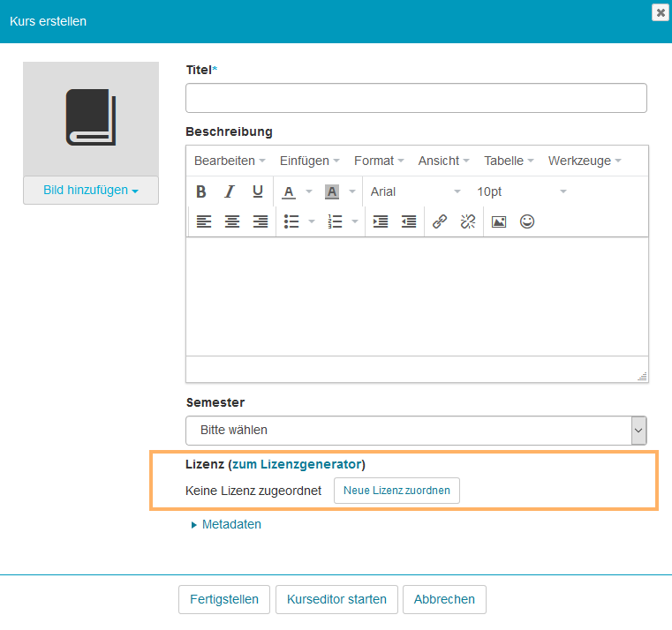Toggle bold text formatting
The height and width of the screenshot is (630, 672).
201,191
